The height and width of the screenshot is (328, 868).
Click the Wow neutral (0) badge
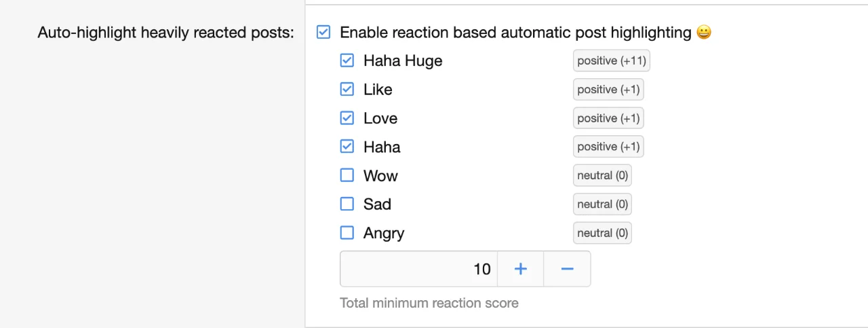(x=602, y=175)
